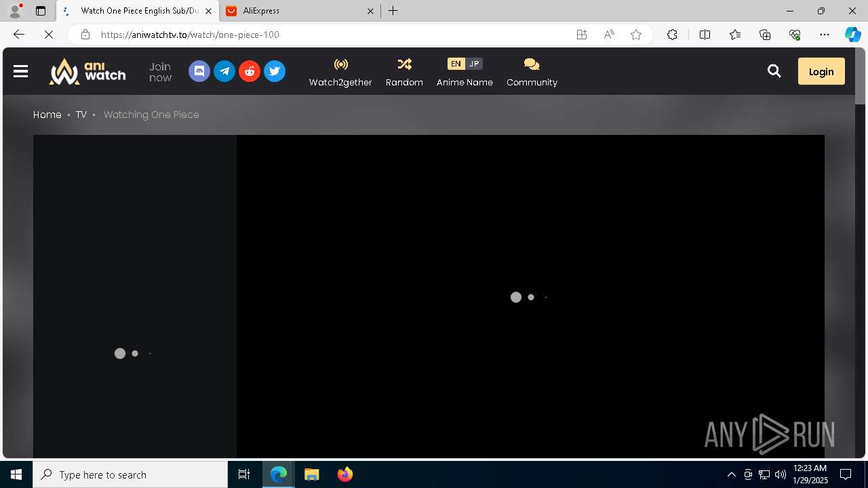Open the notification center
The height and width of the screenshot is (488, 868).
pyautogui.click(x=846, y=474)
